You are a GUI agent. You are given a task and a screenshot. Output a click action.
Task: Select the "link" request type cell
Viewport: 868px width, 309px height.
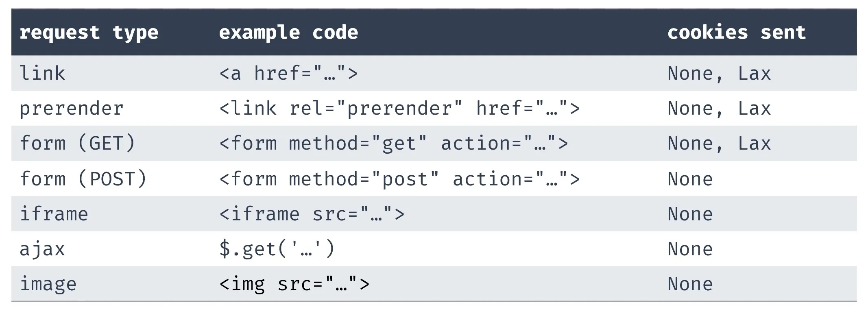[x=42, y=74]
